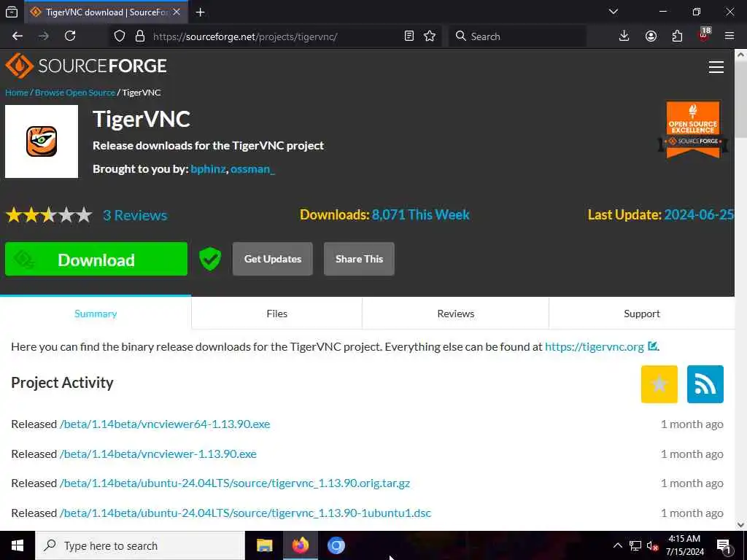Open the Firefox downloads panel icon
Screen dimensions: 747x560
[624, 36]
